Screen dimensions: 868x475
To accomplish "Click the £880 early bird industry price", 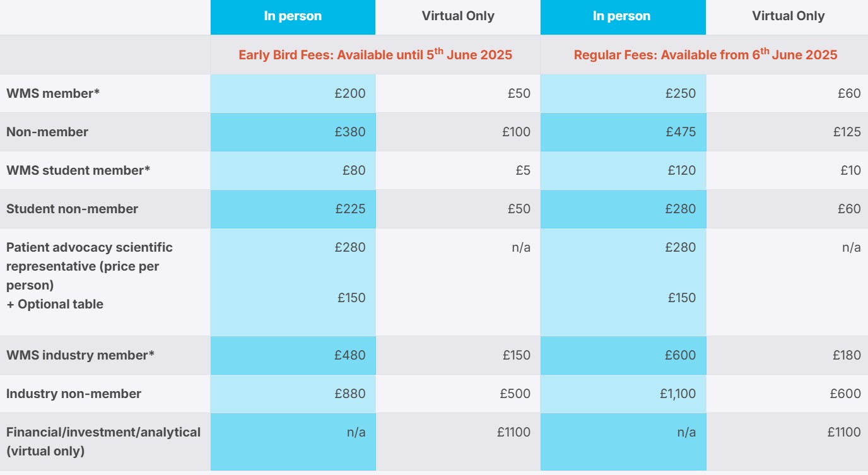I will coord(350,394).
